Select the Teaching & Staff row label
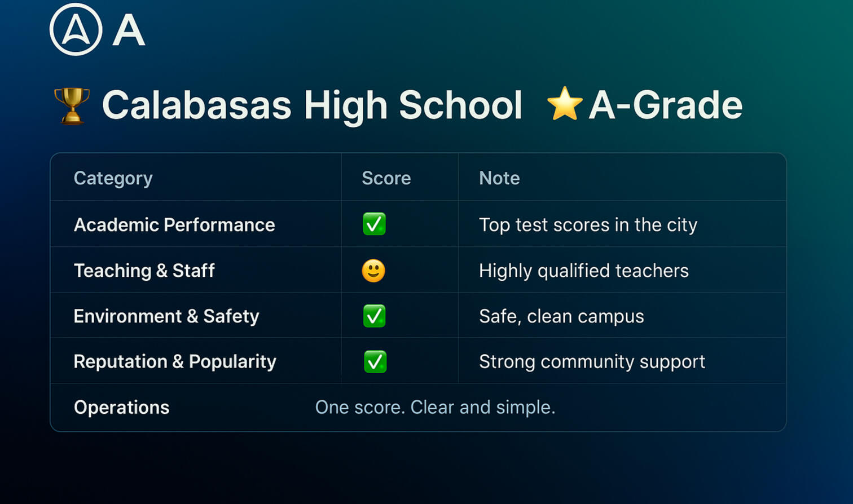The width and height of the screenshot is (853, 504). (144, 271)
